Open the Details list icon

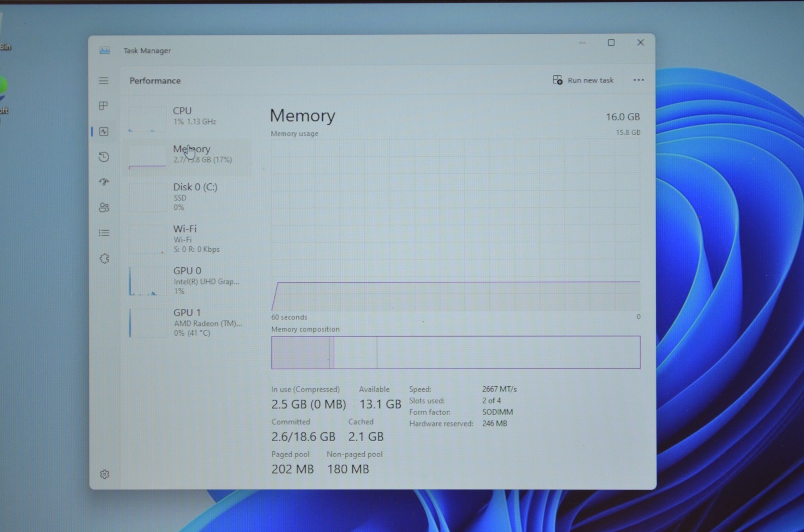(104, 233)
